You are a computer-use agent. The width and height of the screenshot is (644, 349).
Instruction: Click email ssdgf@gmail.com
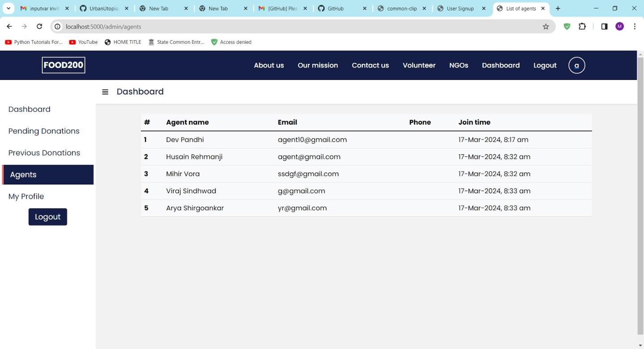click(x=308, y=174)
